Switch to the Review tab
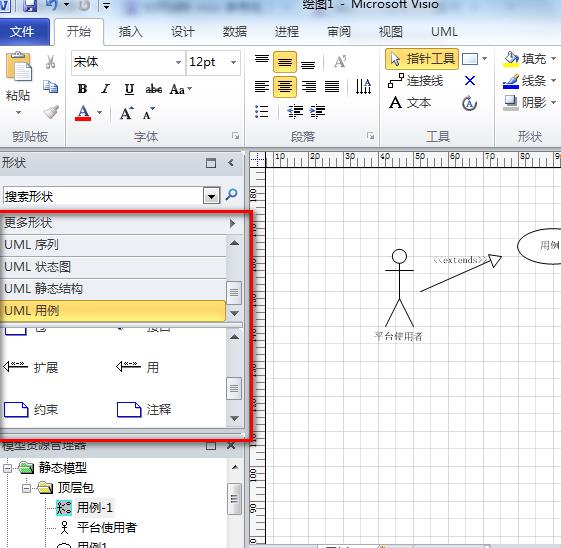The image size is (561, 548). click(x=338, y=32)
